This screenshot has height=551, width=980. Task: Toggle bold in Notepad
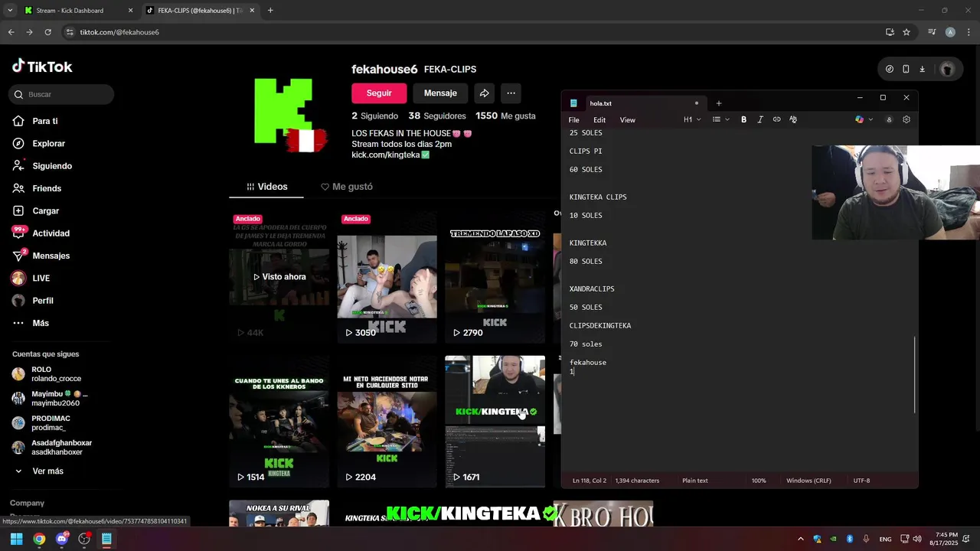[x=743, y=119]
